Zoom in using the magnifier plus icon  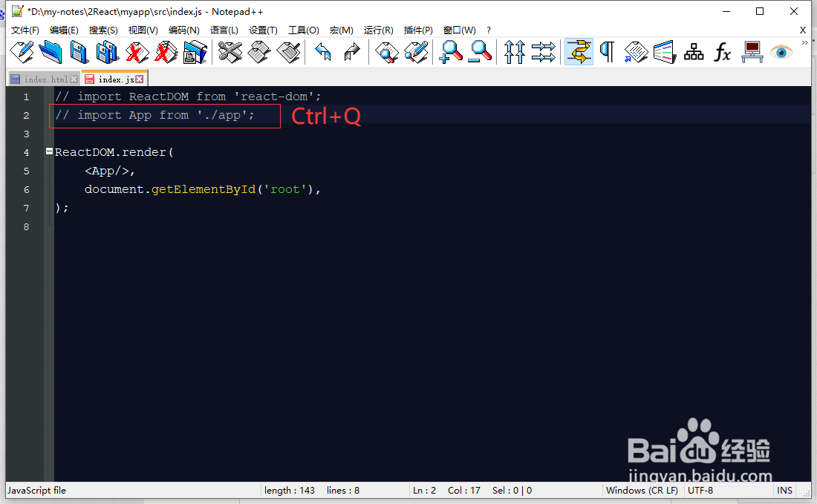pyautogui.click(x=451, y=52)
